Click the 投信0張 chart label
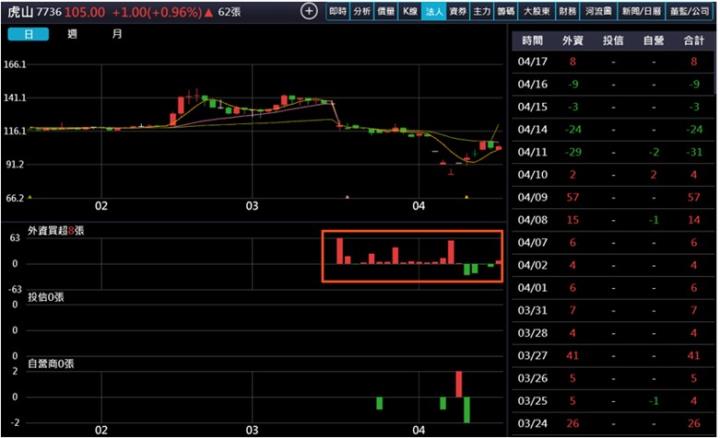The height and width of the screenshot is (438, 720). (45, 297)
